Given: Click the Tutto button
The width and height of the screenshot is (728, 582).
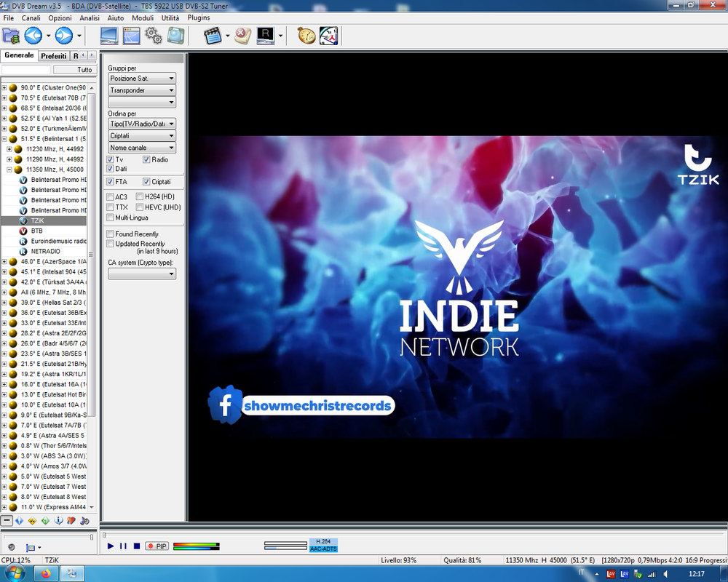Looking at the screenshot, I should [x=74, y=70].
